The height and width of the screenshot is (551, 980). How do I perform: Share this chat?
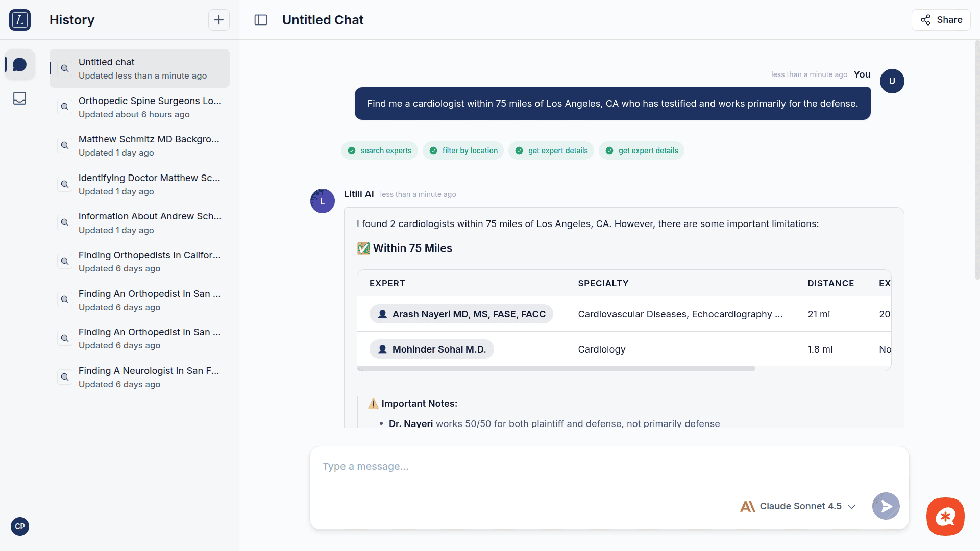click(941, 20)
